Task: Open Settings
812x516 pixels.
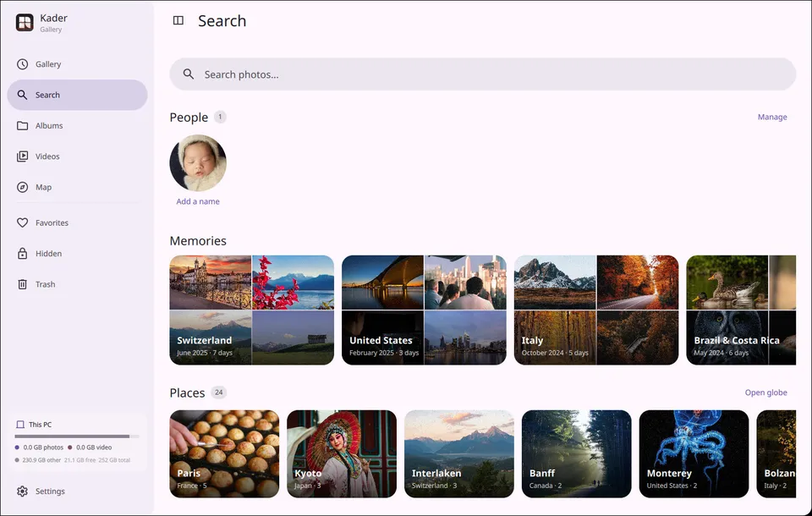Action: click(77, 491)
